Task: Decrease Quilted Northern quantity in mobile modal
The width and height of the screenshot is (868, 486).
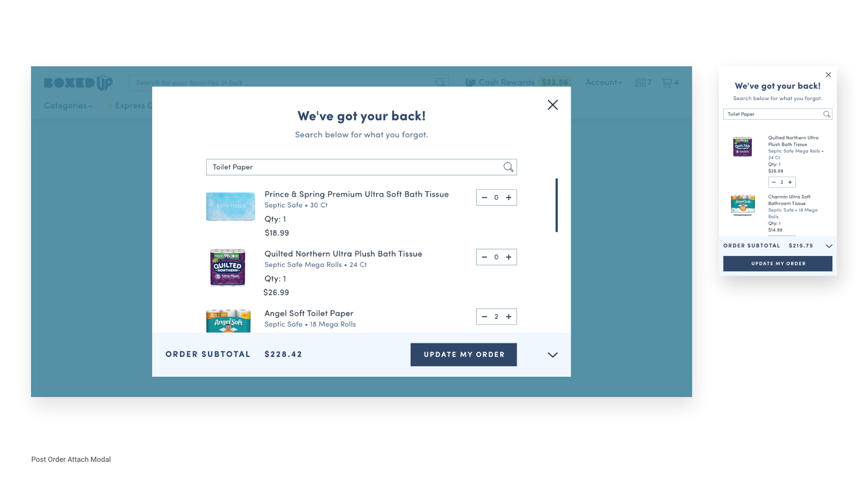Action: (x=773, y=182)
